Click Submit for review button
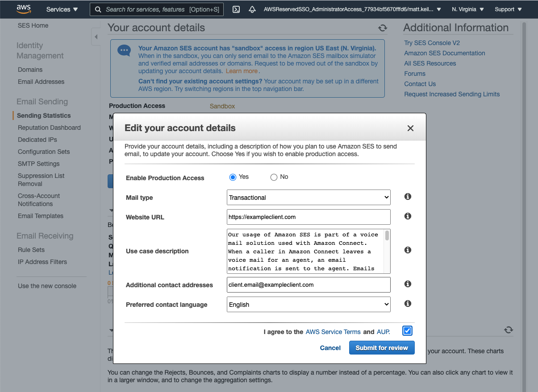This screenshot has height=392, width=538. [382, 348]
